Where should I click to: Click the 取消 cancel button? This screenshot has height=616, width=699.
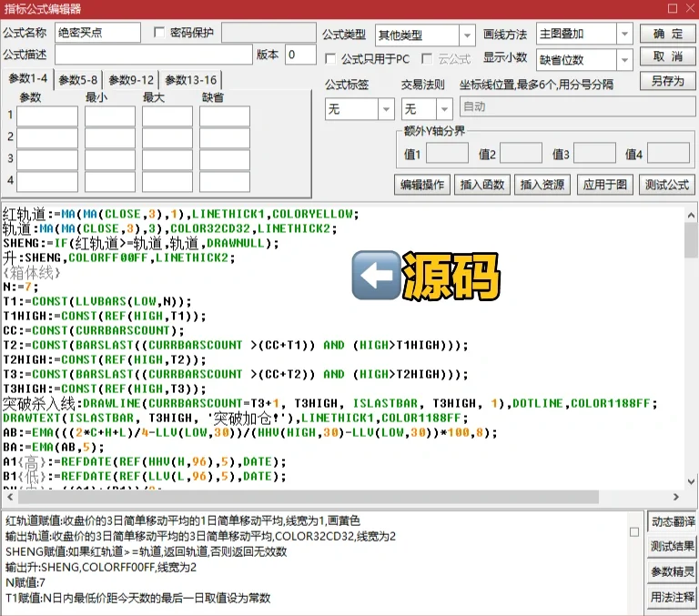coord(667,56)
